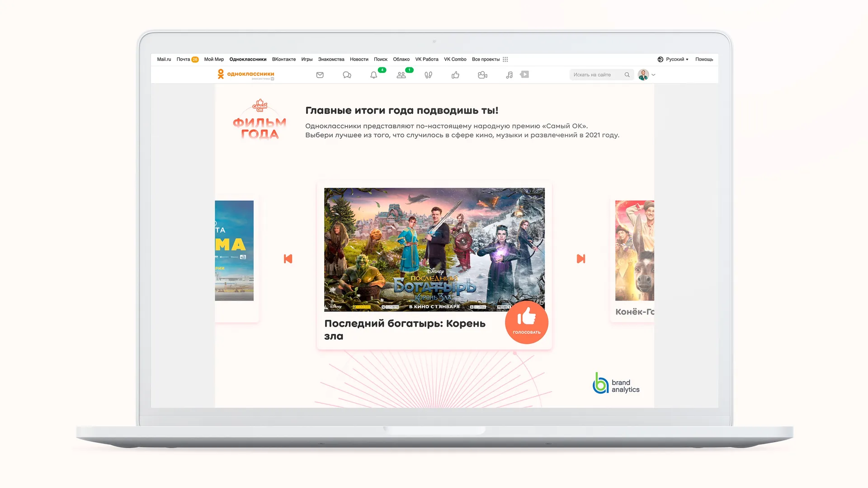868x488 pixels.
Task: Open Все проекты link
Action: click(x=486, y=59)
